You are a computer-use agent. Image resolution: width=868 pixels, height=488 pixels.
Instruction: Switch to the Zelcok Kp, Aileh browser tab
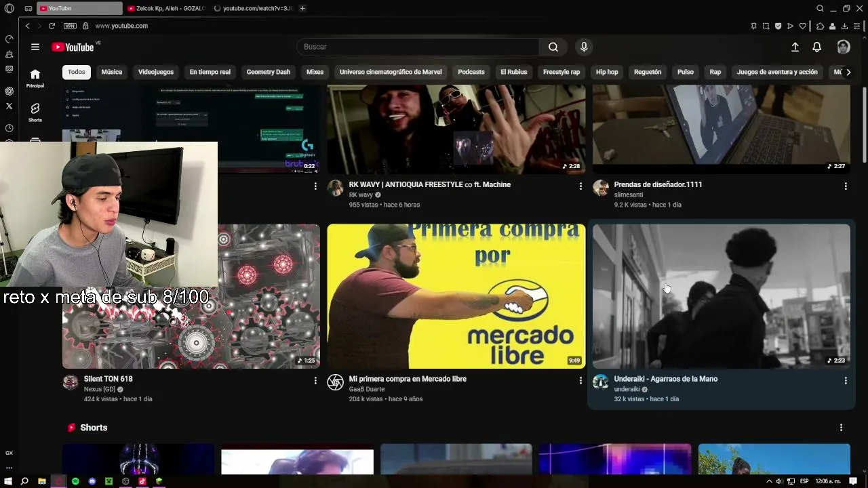click(x=166, y=8)
